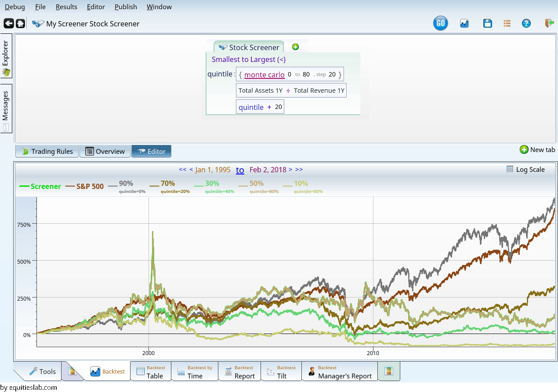This screenshot has width=558, height=392.
Task: Click the binoculars screener icon in title
Action: pyautogui.click(x=38, y=24)
